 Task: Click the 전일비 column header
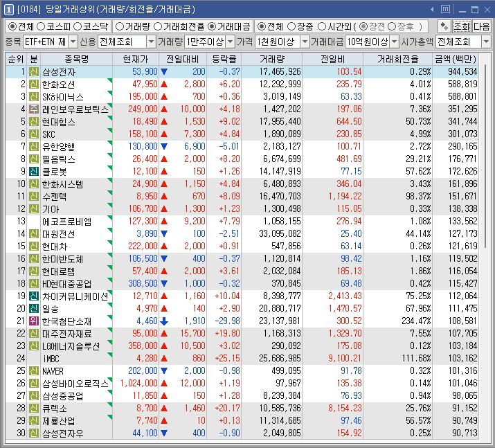(x=332, y=59)
